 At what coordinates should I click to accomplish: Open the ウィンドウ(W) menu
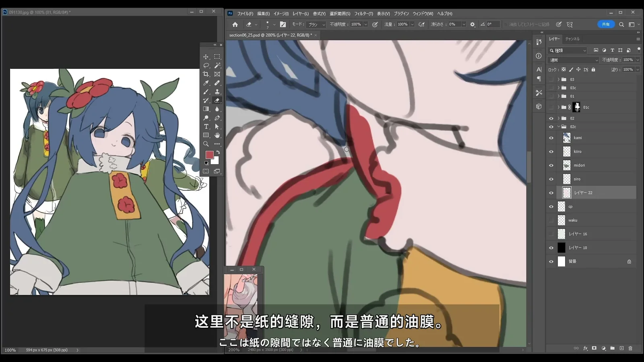point(423,14)
